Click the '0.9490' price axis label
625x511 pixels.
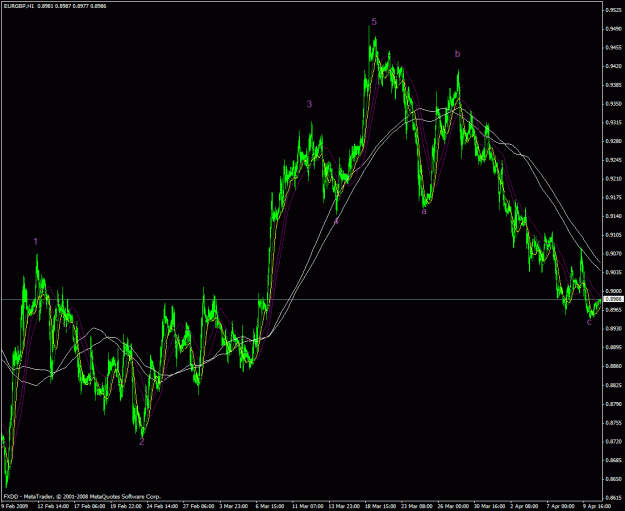coord(614,29)
